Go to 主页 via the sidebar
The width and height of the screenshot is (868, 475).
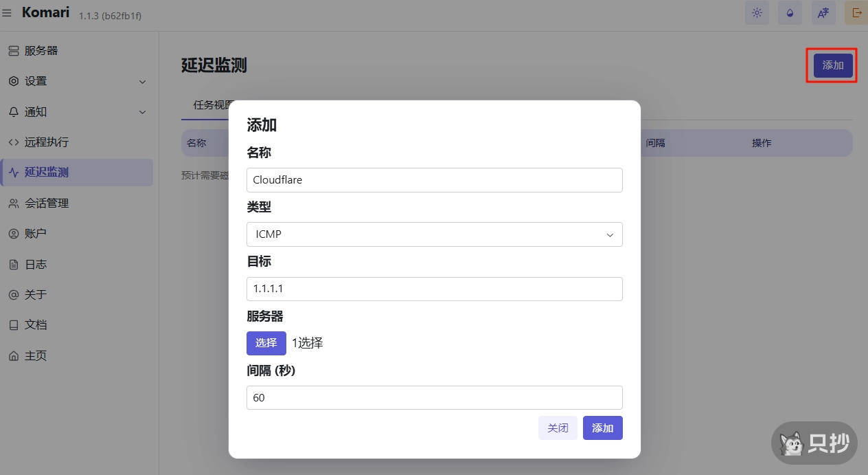tap(36, 355)
